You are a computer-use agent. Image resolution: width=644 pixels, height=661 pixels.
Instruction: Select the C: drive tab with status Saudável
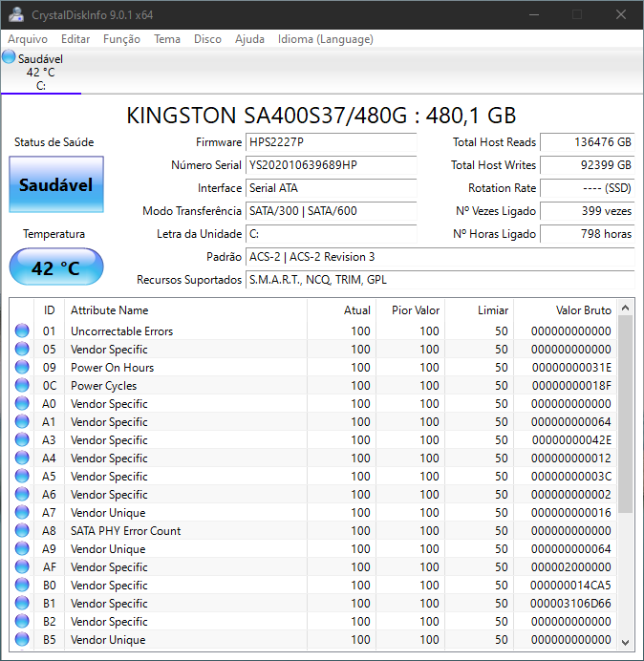coord(40,72)
